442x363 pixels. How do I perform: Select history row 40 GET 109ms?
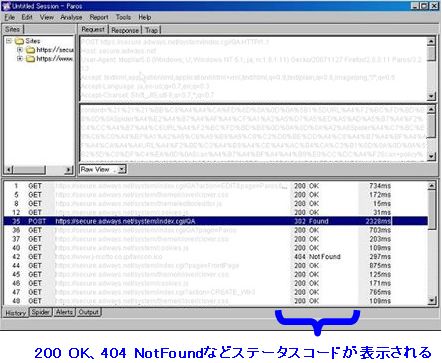coord(215,248)
